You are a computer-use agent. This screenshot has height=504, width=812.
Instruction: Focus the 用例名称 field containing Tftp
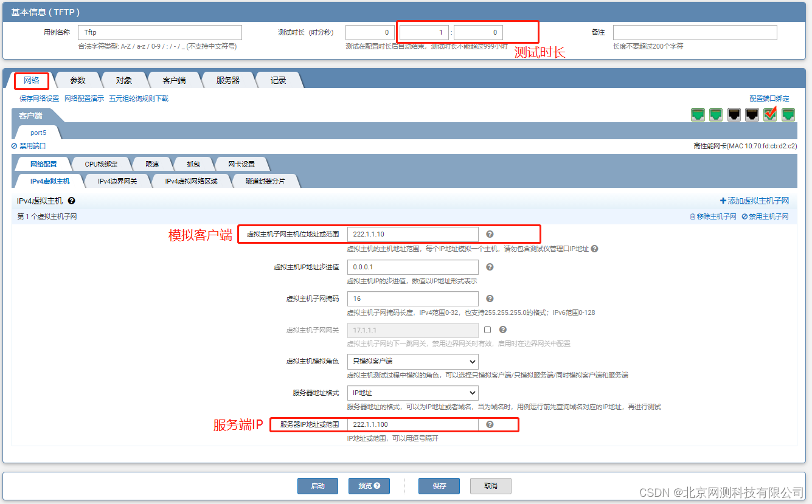(x=160, y=32)
